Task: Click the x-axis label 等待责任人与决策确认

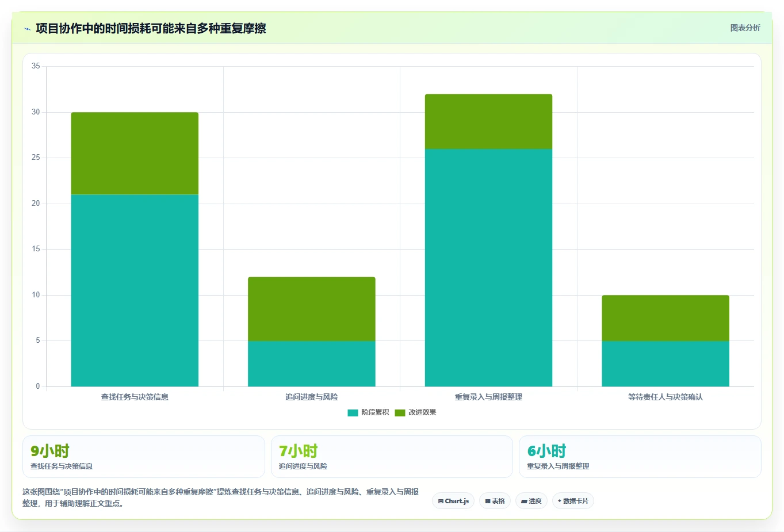Action: click(666, 397)
